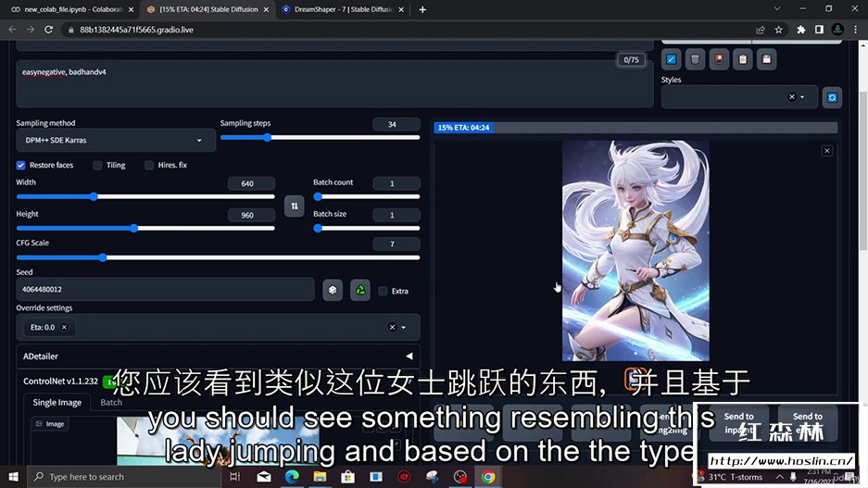
Task: Go back in browser history
Action: 12,30
